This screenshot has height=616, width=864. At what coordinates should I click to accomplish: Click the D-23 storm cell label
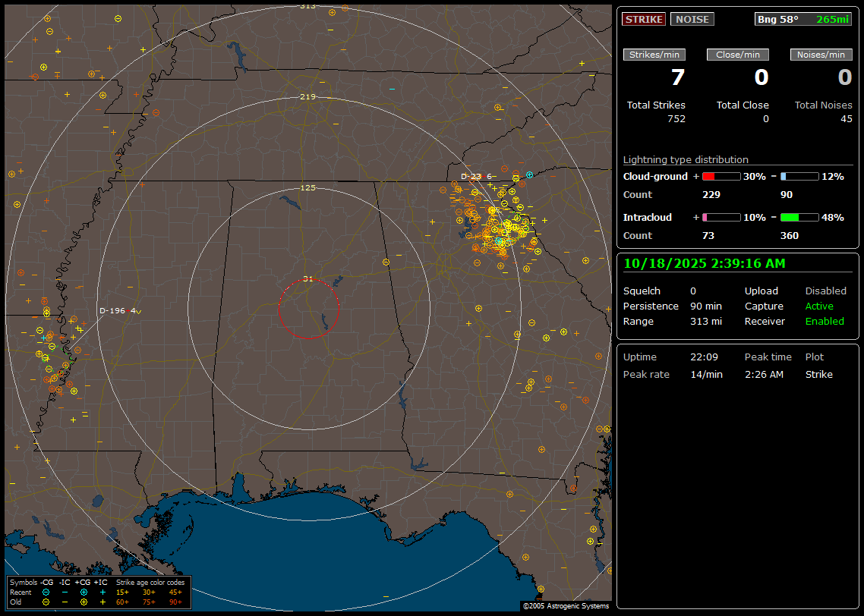(x=472, y=177)
